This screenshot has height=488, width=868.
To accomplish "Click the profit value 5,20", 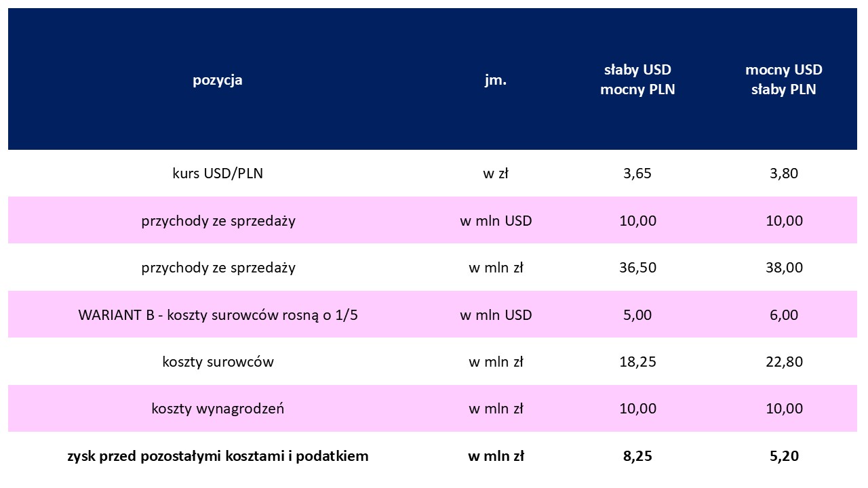I will click(783, 456).
